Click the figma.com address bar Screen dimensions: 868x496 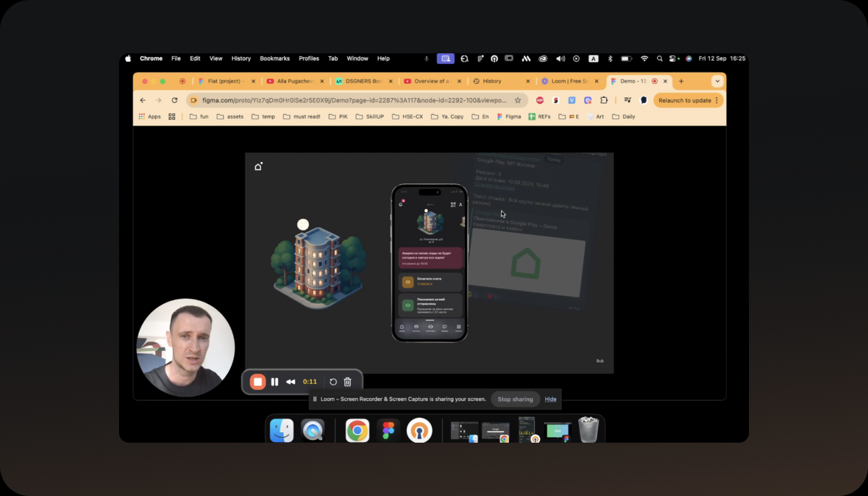coord(353,100)
